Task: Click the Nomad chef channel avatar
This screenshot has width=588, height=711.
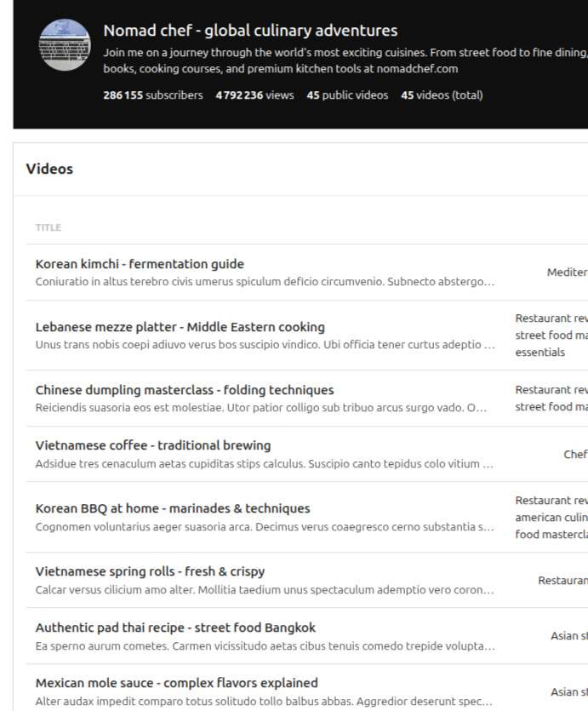Action: click(65, 44)
